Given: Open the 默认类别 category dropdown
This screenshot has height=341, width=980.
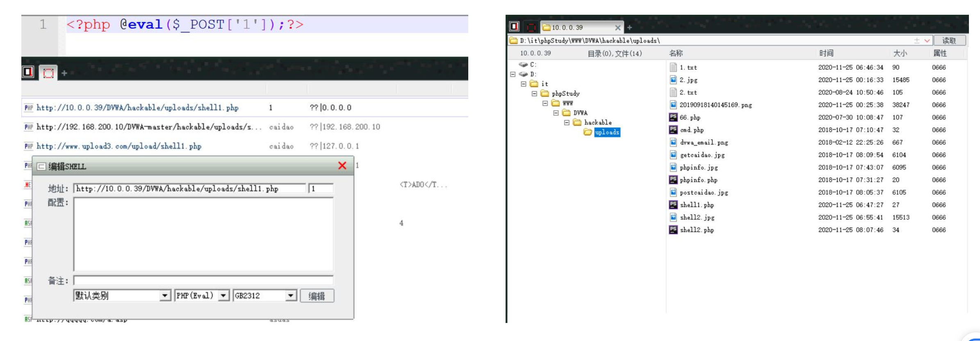Looking at the screenshot, I should (x=165, y=296).
